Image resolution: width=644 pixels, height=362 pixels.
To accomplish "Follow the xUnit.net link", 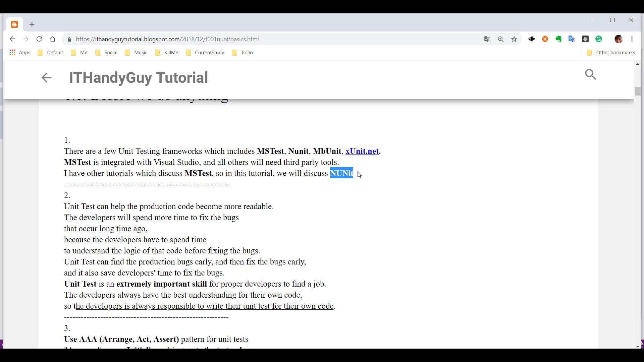I will point(362,151).
